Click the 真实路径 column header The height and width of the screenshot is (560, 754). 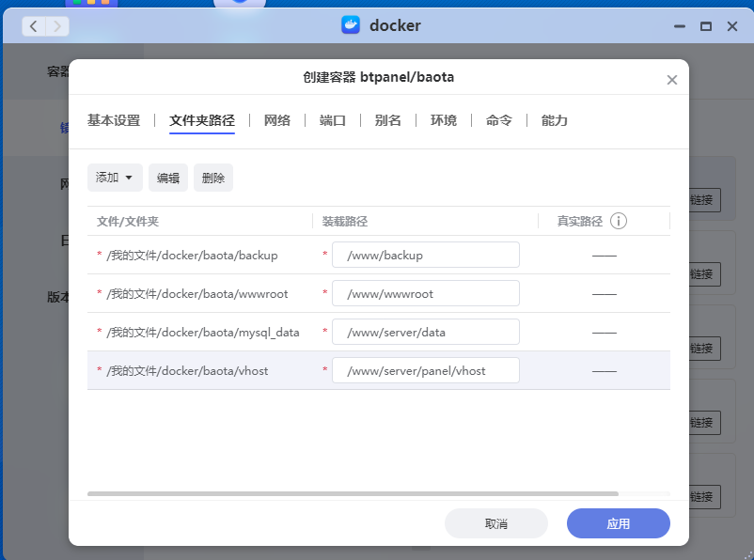580,221
